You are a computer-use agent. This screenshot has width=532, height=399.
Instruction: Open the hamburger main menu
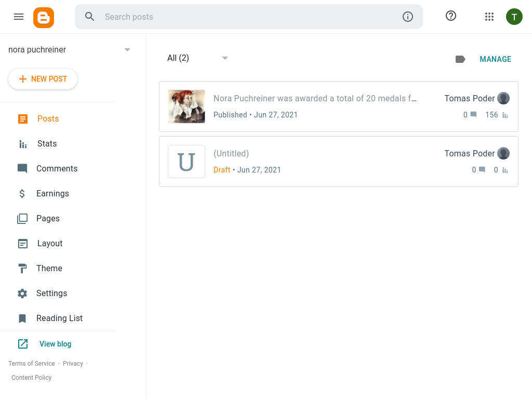(x=19, y=17)
